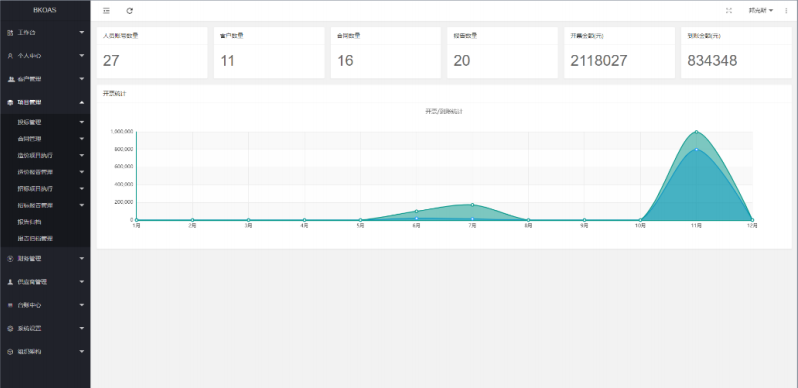Image resolution: width=798 pixels, height=388 pixels.
Task: Expand the 造价报告管理 submenu arrow
Action: tap(82, 172)
